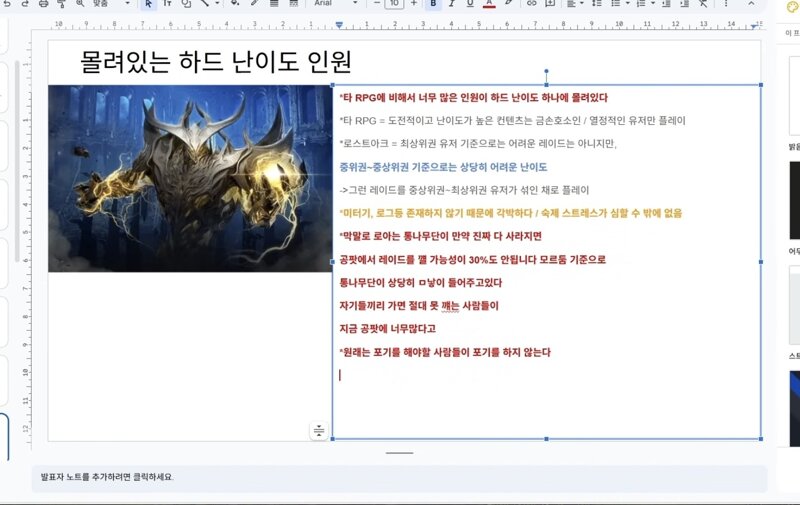Select the golden armored monster image
800x505 pixels.
pos(190,179)
